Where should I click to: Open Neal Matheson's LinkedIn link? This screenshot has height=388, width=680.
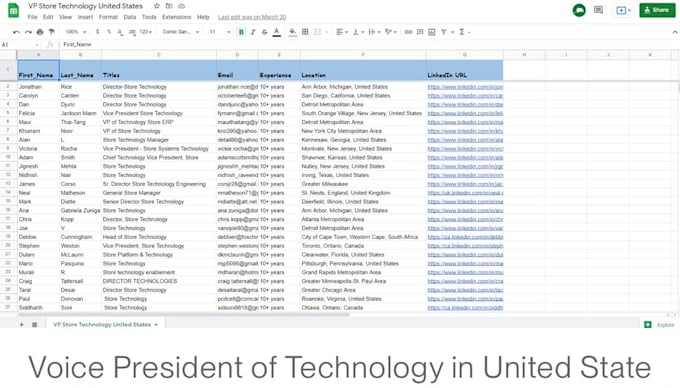pyautogui.click(x=465, y=193)
